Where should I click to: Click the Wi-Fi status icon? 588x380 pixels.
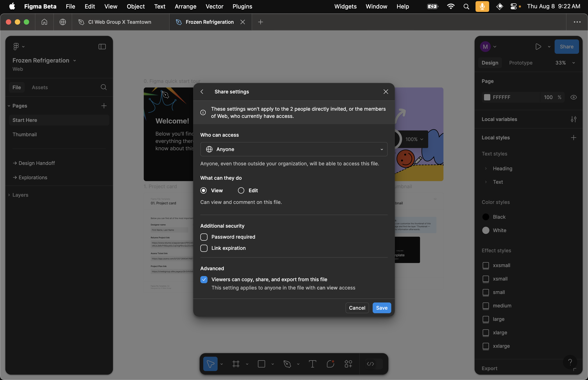click(451, 6)
